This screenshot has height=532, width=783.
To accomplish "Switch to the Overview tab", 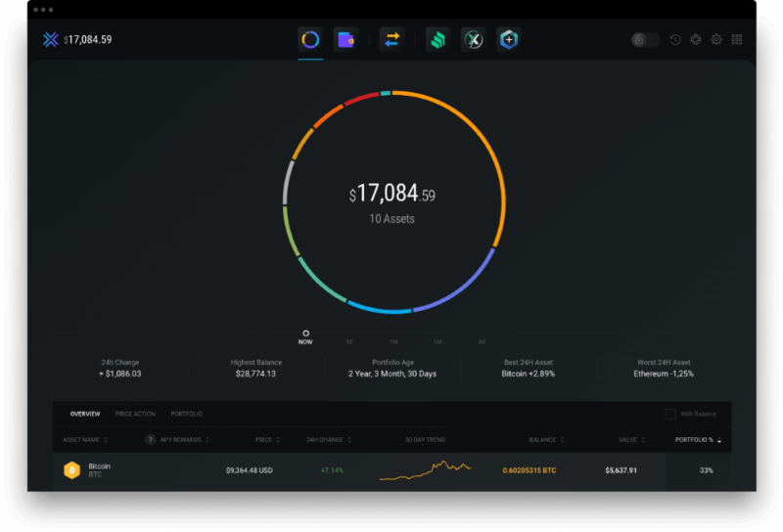I will [85, 414].
